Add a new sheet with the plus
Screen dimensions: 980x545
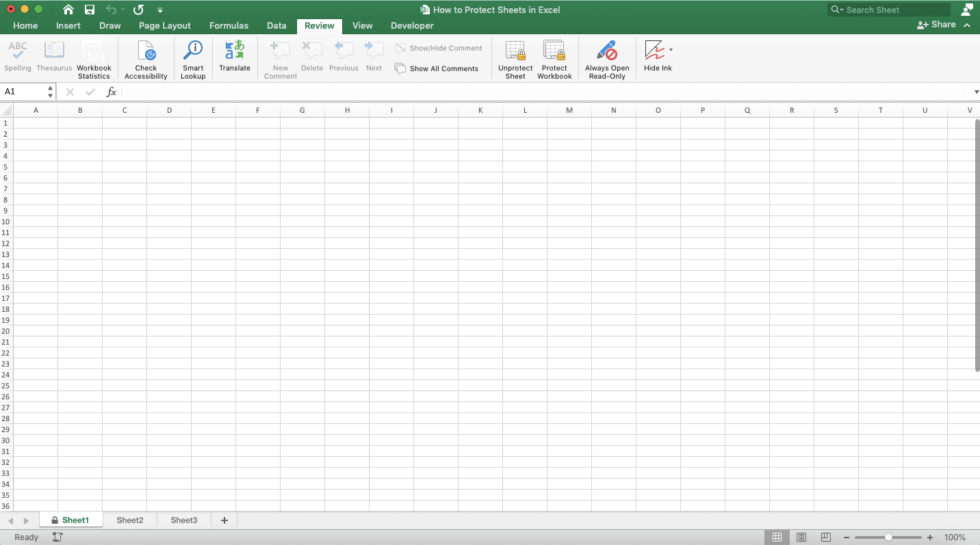[224, 520]
